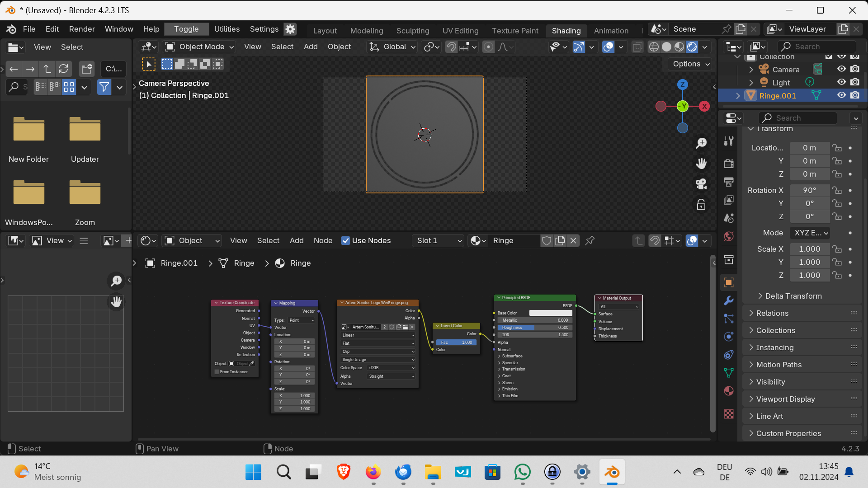Click the file browser refresh icon
This screenshot has height=488, width=868.
[64, 69]
